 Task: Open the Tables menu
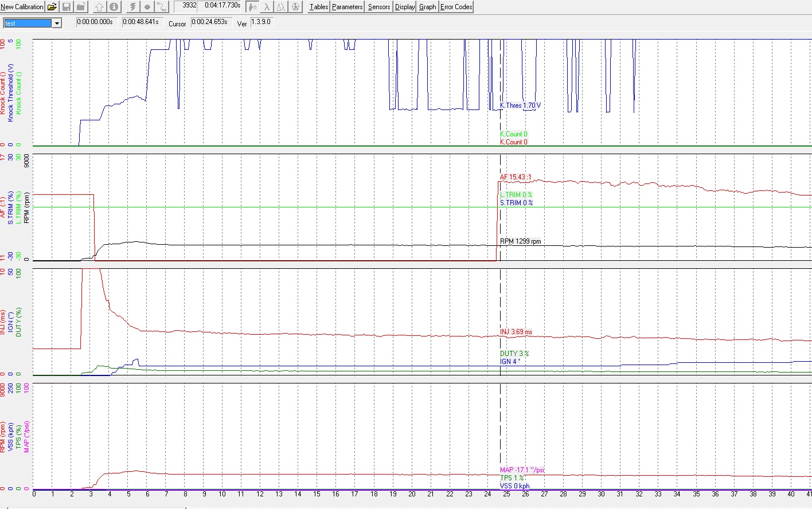click(318, 7)
